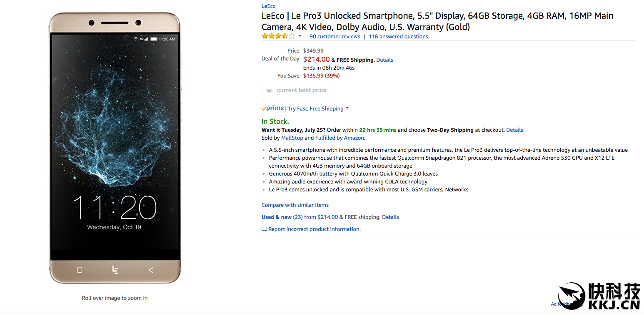Viewport: 644px width, 314px height.
Task: Expand the Try Fast, Free Shipping arrow
Action: click(x=347, y=108)
